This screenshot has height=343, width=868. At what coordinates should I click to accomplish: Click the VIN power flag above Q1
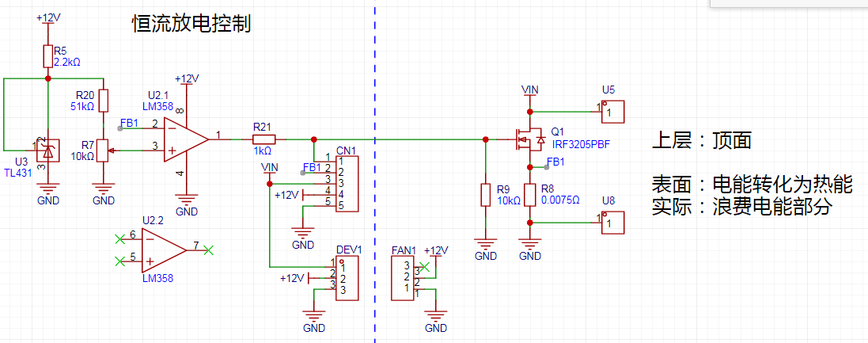530,91
